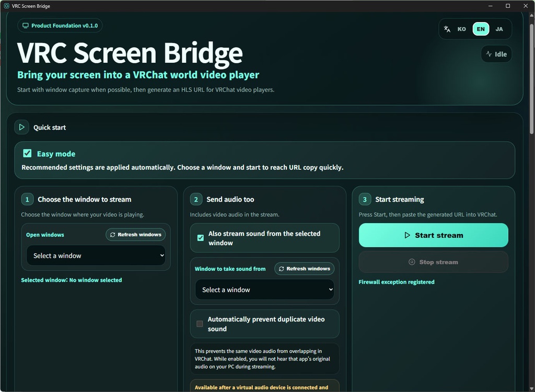The width and height of the screenshot is (535, 392).
Task: Uncheck Also stream sound from selected window
Action: tap(200, 238)
